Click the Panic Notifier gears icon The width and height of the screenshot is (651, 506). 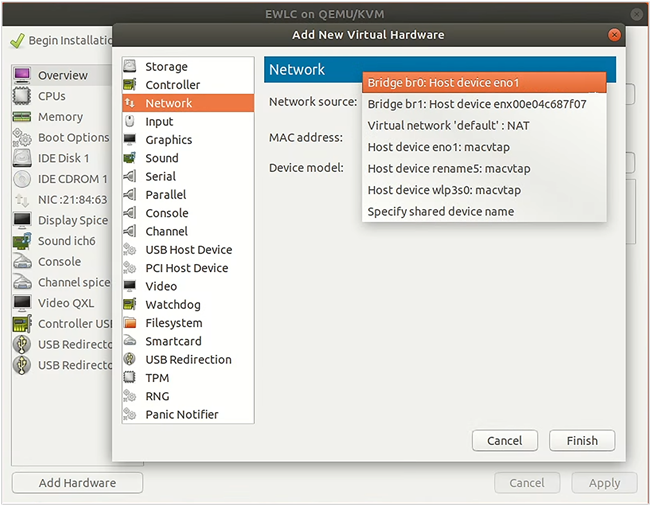click(x=130, y=414)
